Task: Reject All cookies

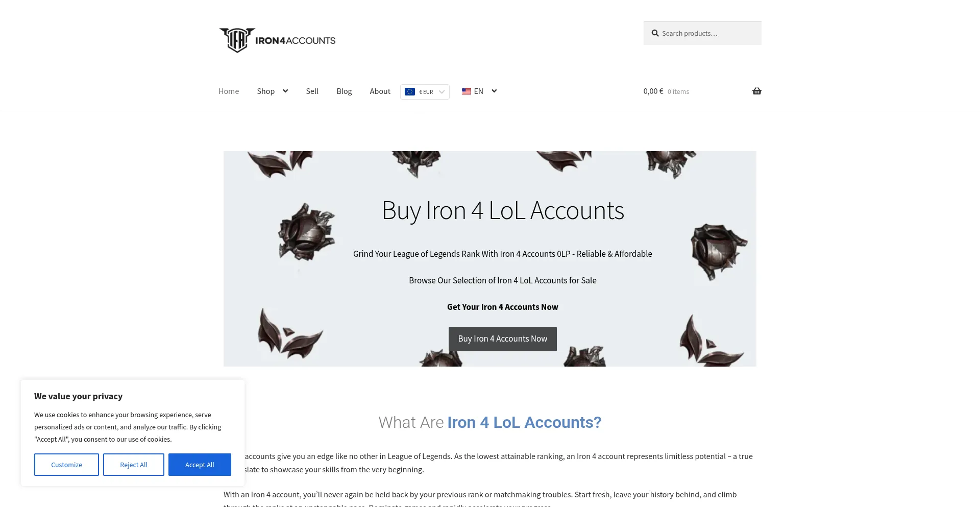Action: (134, 465)
